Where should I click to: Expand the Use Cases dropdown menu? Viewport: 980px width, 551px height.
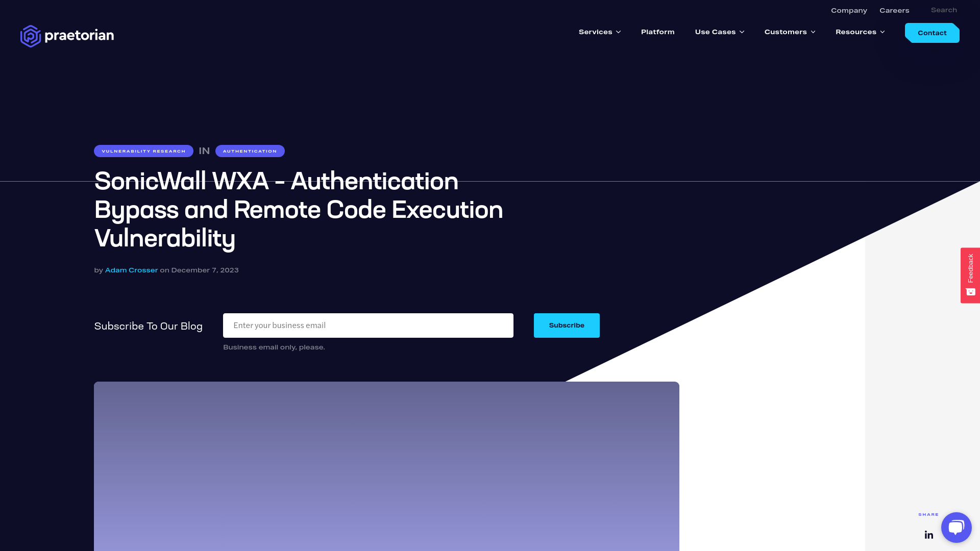point(720,32)
